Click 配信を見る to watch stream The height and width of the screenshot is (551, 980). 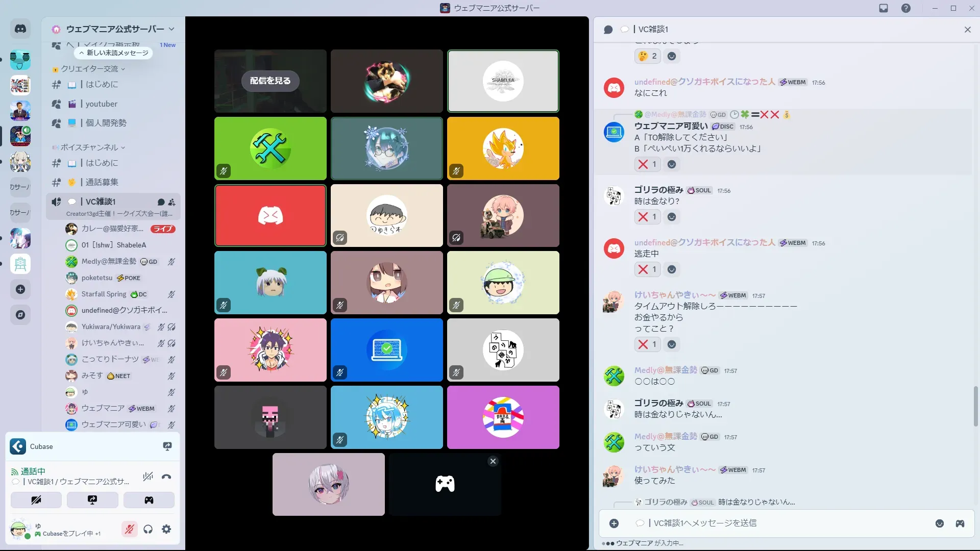pyautogui.click(x=270, y=81)
